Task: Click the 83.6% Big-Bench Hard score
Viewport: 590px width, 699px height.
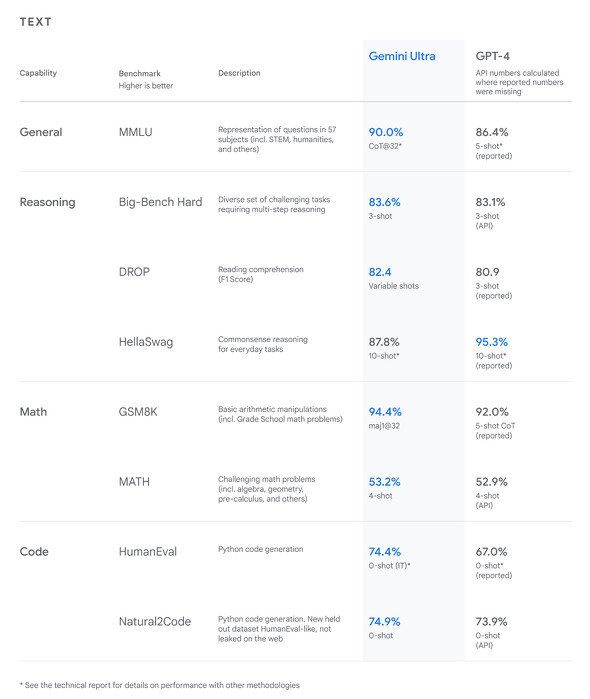Action: coord(384,202)
